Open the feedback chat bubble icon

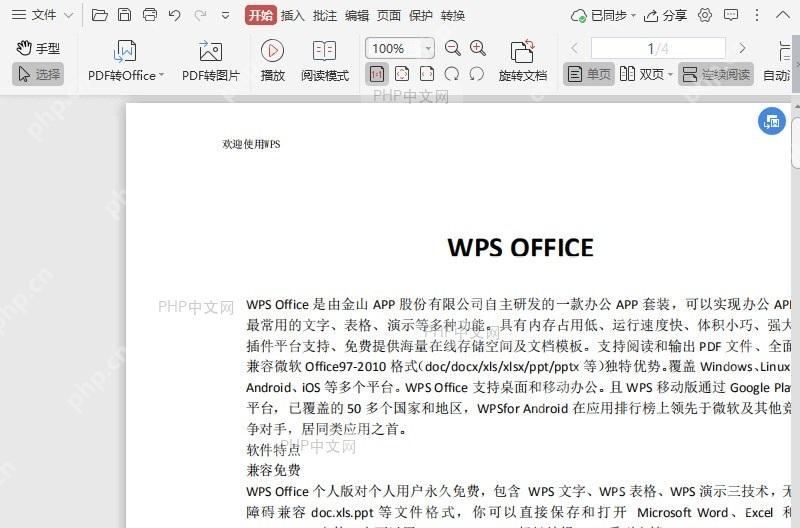(x=731, y=15)
